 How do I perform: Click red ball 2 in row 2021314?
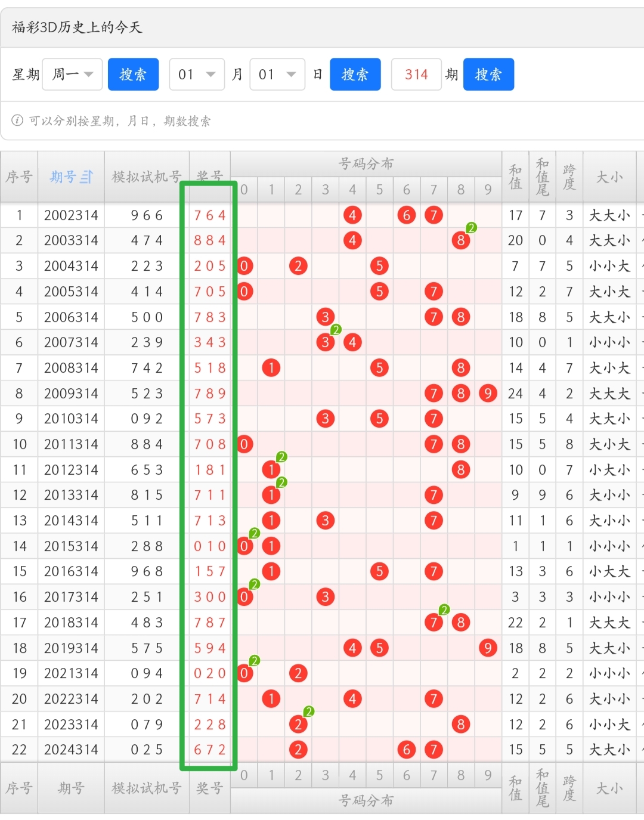click(298, 673)
